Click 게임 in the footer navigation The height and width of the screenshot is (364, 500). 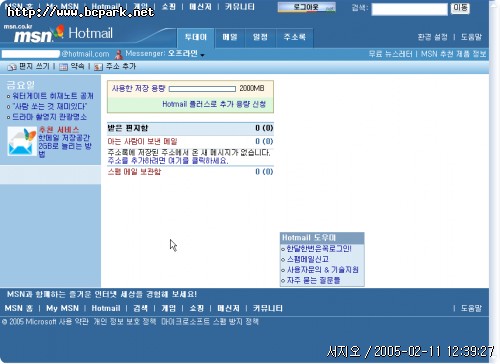168,308
